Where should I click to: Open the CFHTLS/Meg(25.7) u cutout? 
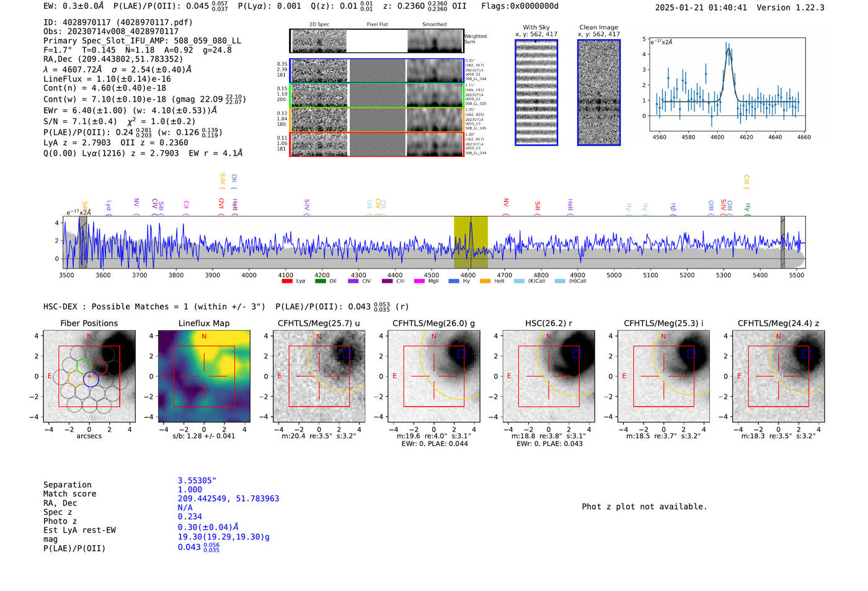pos(319,376)
